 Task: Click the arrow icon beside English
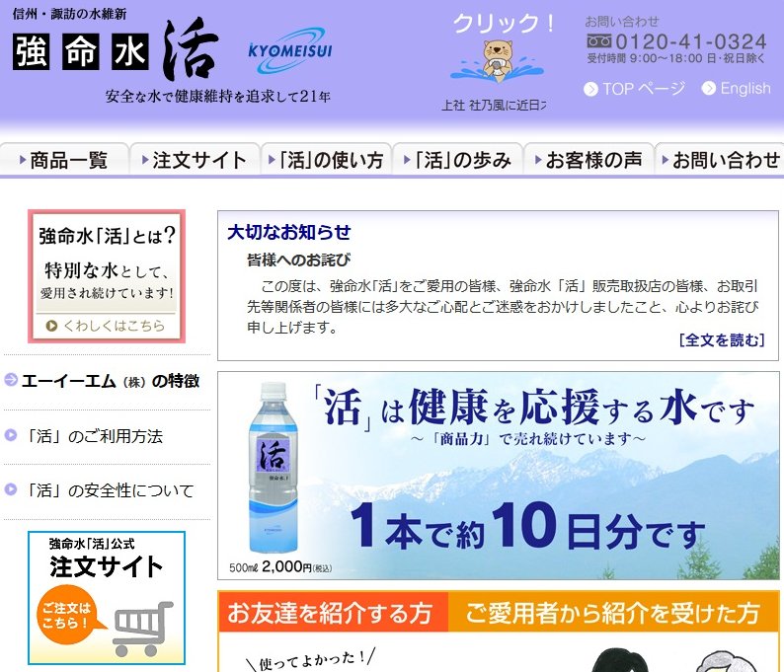click(708, 89)
